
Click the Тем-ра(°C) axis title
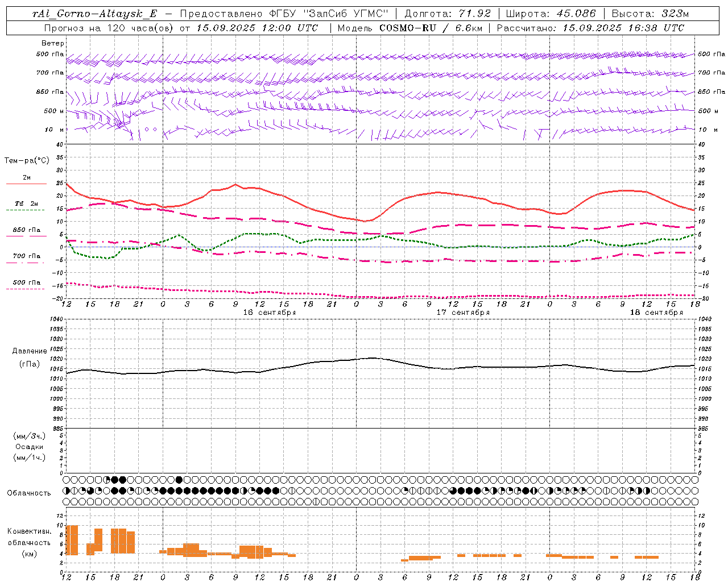tap(27, 161)
